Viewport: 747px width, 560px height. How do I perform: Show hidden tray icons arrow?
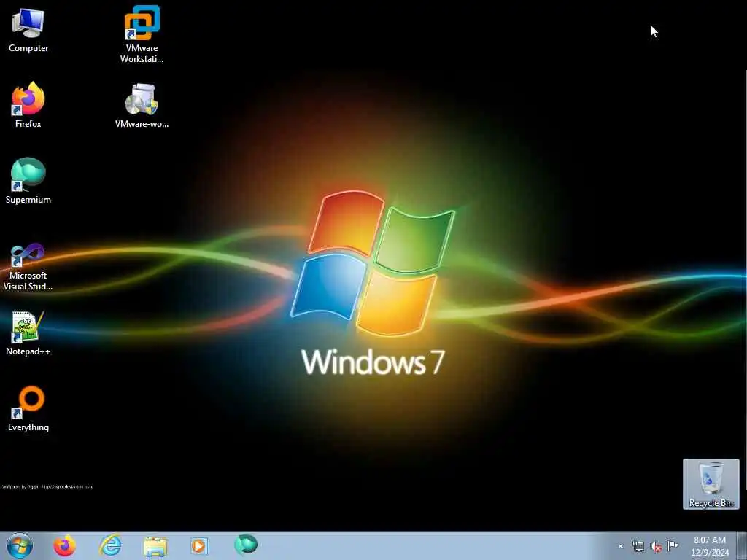click(620, 547)
